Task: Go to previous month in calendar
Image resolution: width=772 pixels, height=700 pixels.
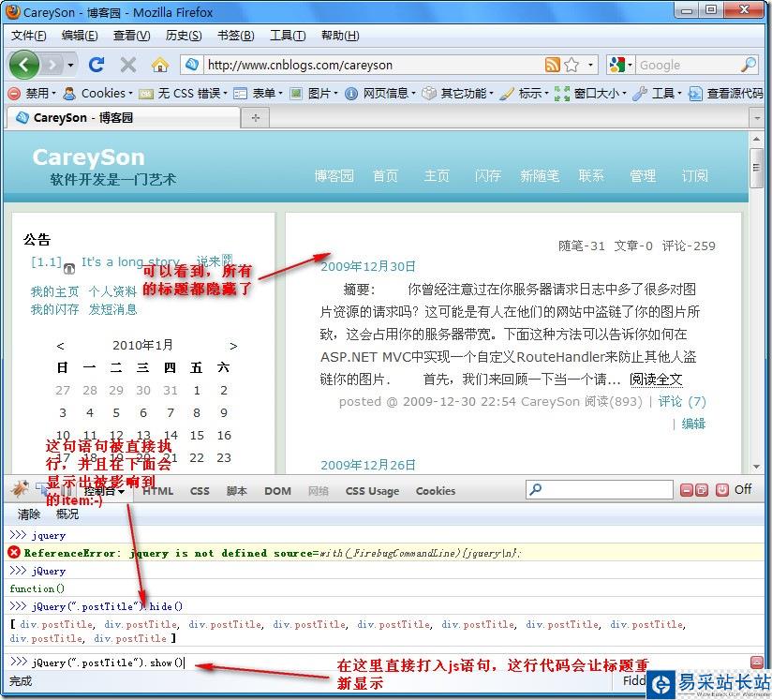Action: tap(60, 346)
